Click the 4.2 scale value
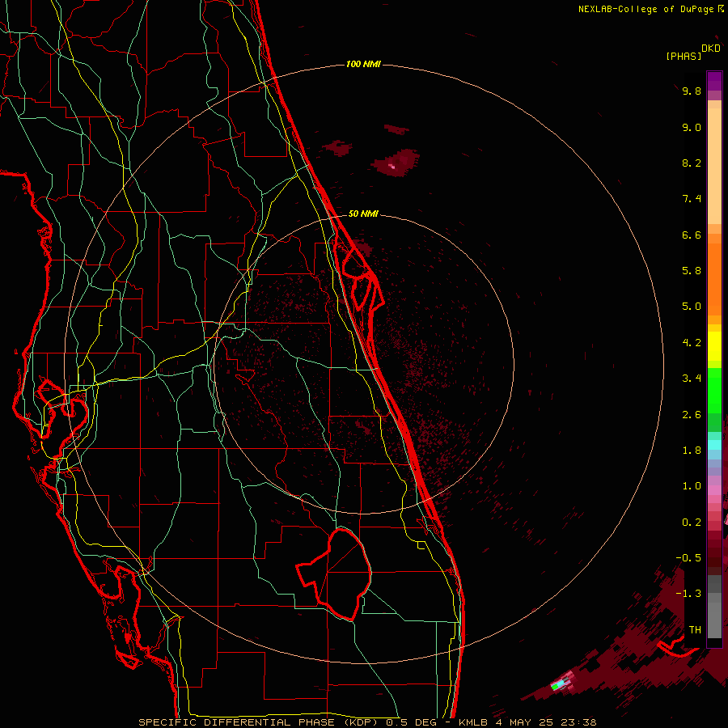Screen dimensions: 728x728 (692, 343)
